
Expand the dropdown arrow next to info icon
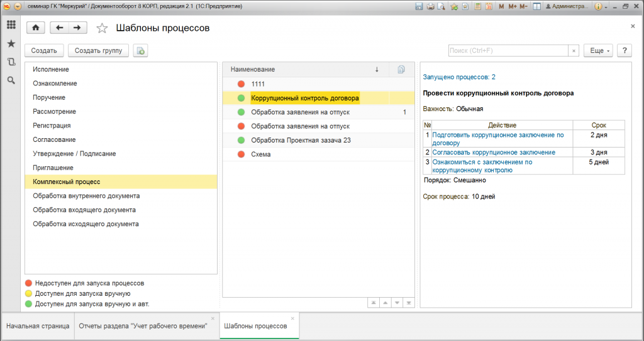606,7
